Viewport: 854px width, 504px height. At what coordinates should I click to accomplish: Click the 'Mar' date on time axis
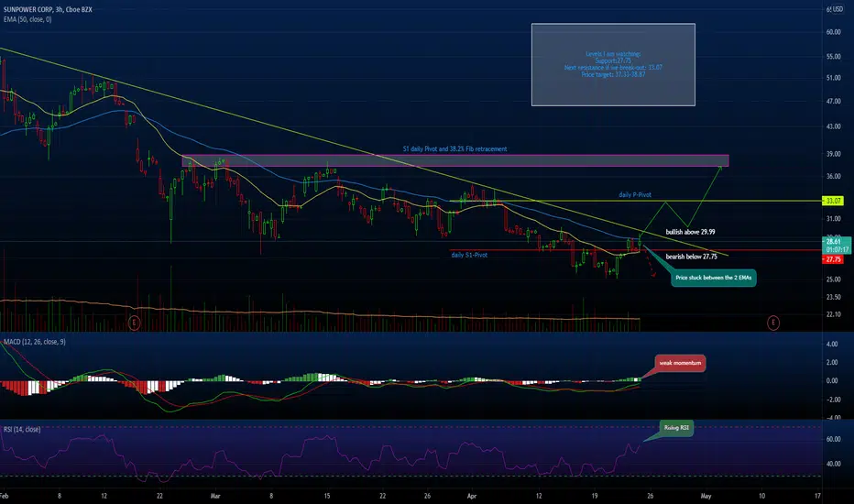click(215, 496)
